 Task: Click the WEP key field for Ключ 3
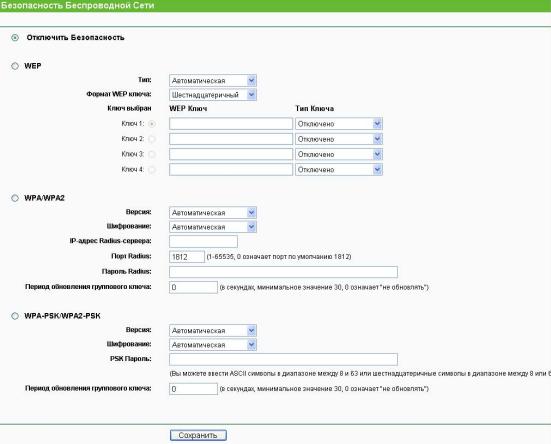231,154
